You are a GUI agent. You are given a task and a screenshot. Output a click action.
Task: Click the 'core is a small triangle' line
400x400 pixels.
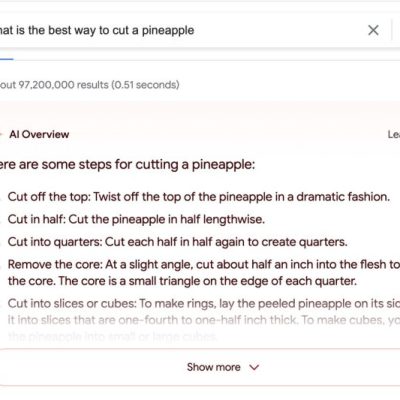click(182, 281)
